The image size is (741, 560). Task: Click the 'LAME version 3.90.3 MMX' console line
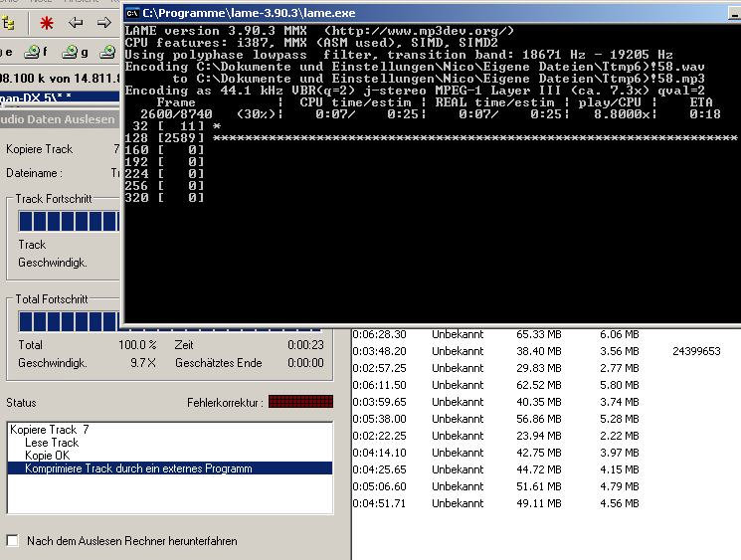(319, 31)
